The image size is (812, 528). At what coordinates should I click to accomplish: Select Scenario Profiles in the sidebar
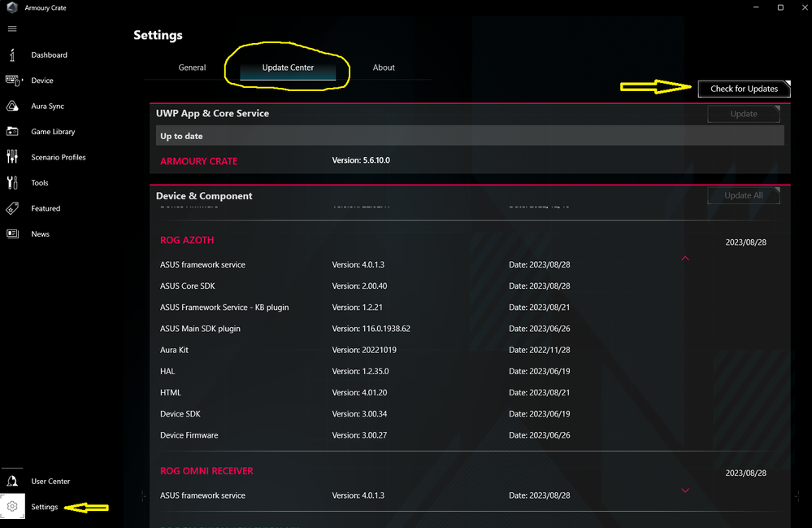coord(59,157)
